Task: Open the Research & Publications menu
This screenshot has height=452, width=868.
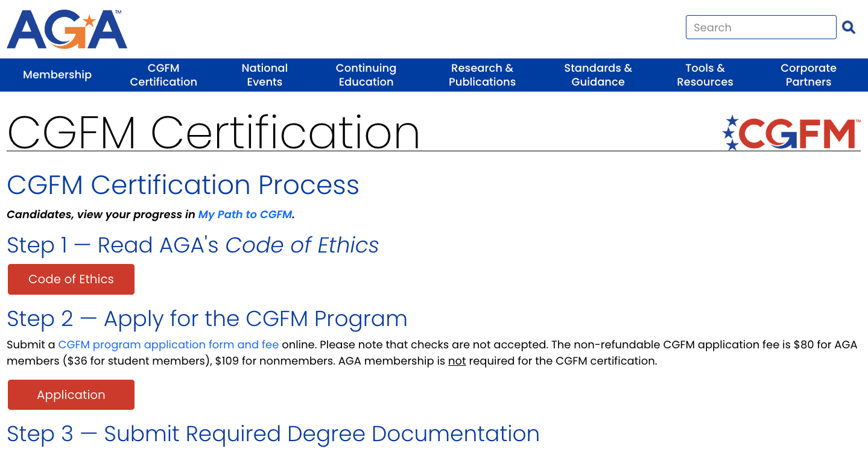Action: point(481,74)
